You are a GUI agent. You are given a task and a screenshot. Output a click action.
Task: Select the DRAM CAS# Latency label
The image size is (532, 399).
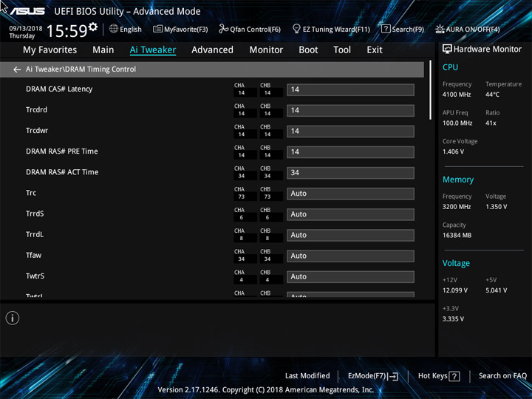[x=59, y=89]
